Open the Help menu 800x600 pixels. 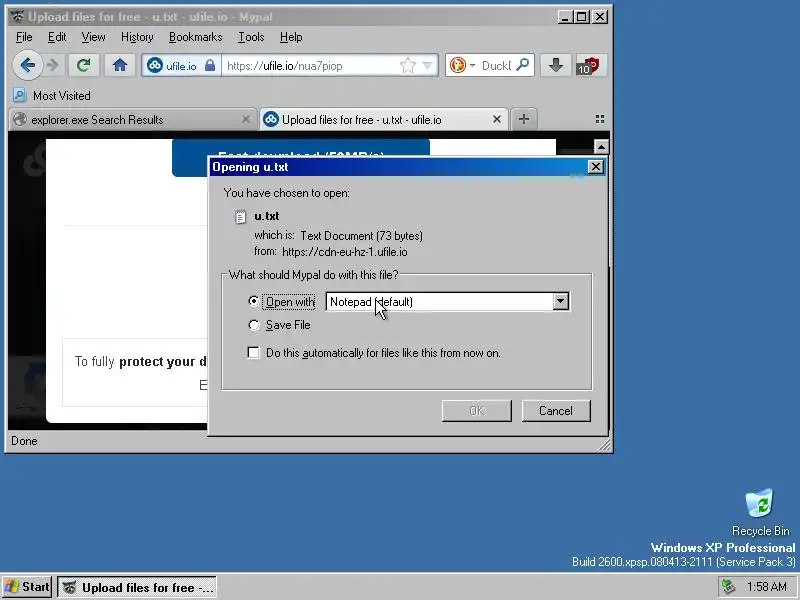[291, 37]
